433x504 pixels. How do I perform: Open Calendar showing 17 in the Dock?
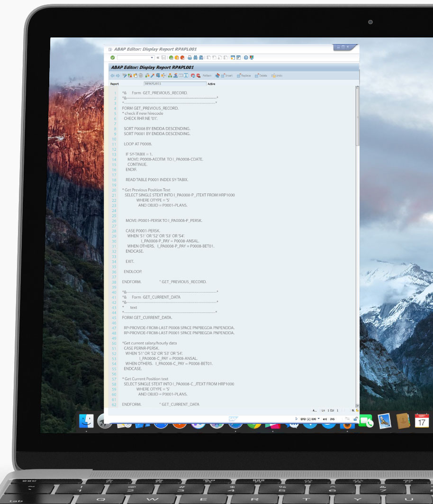point(422,421)
